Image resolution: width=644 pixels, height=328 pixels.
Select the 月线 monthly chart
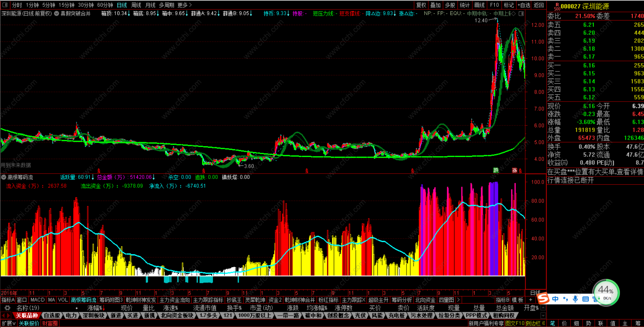(x=150, y=5)
